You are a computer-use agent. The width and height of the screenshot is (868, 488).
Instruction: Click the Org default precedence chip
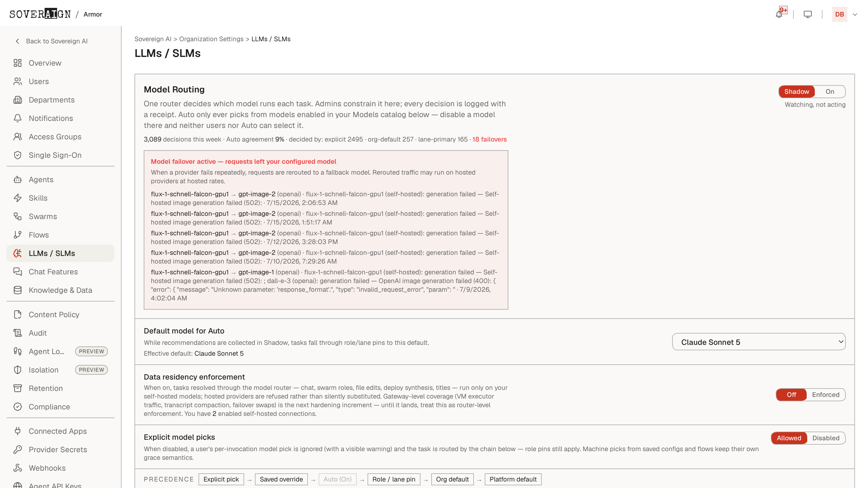(452, 479)
